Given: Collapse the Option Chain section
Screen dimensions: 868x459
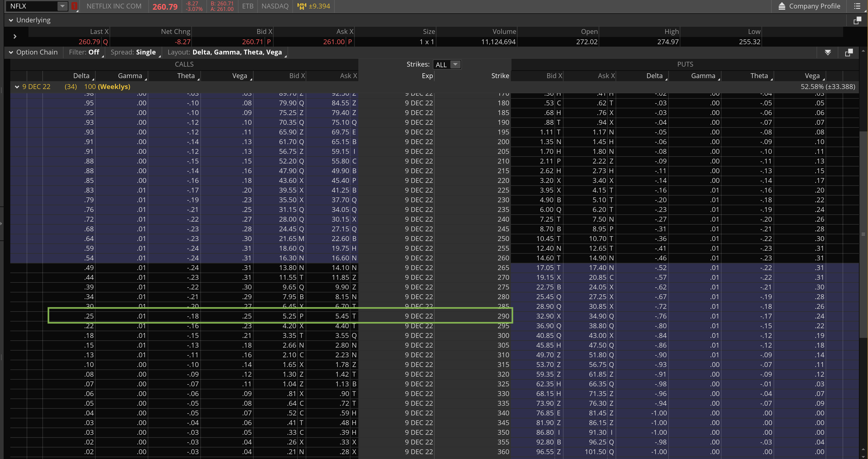Looking at the screenshot, I should click(x=11, y=52).
